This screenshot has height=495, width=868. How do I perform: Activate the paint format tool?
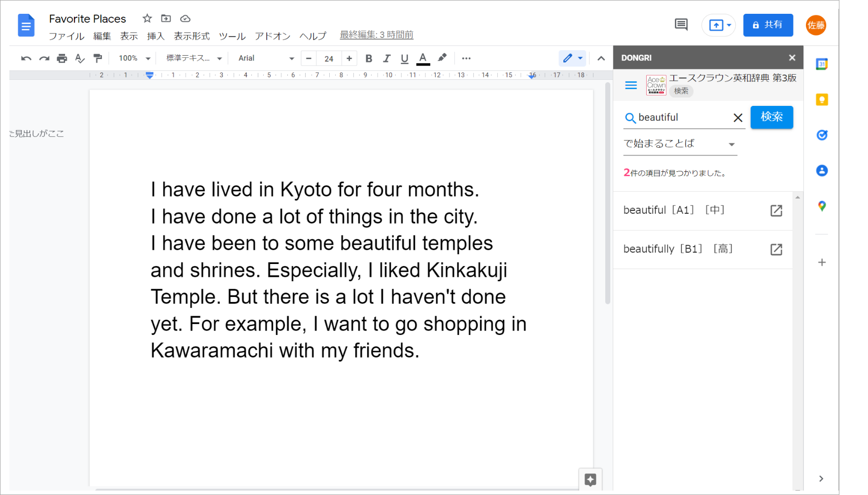98,59
